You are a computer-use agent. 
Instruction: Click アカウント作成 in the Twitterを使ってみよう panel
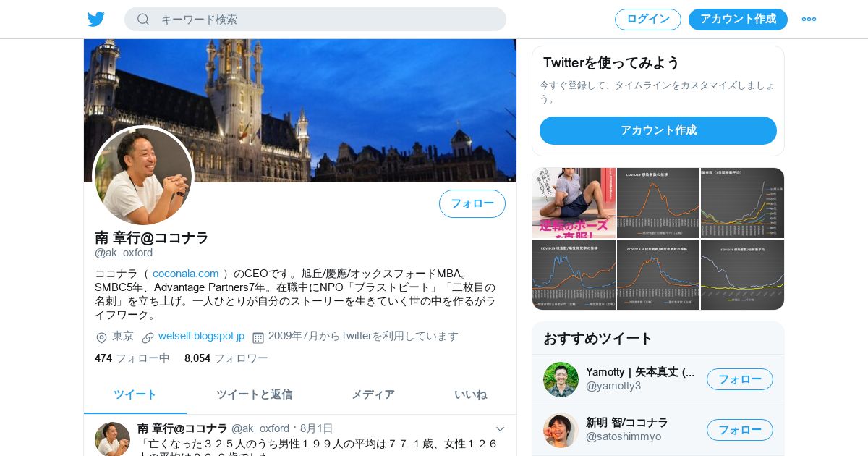(x=658, y=130)
